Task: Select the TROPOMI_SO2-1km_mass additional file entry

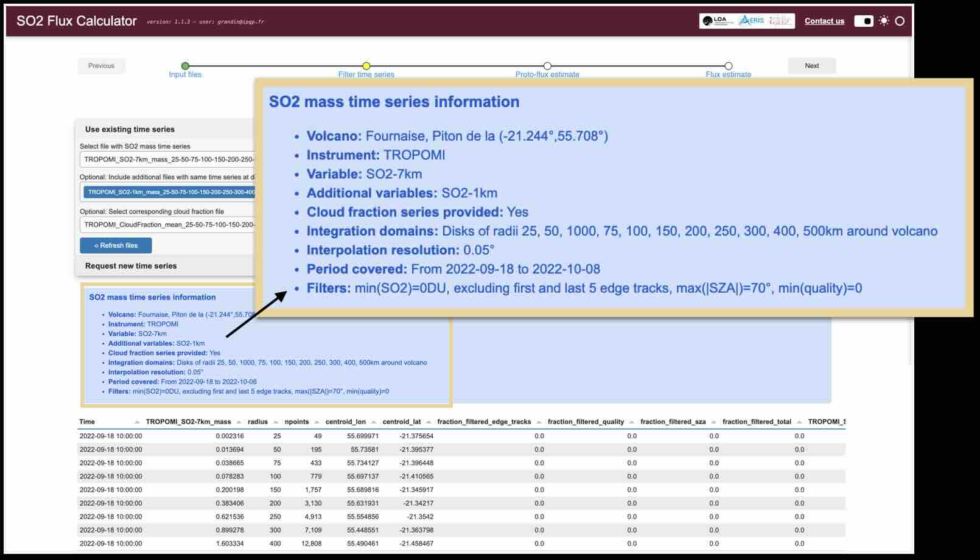Action: [170, 192]
